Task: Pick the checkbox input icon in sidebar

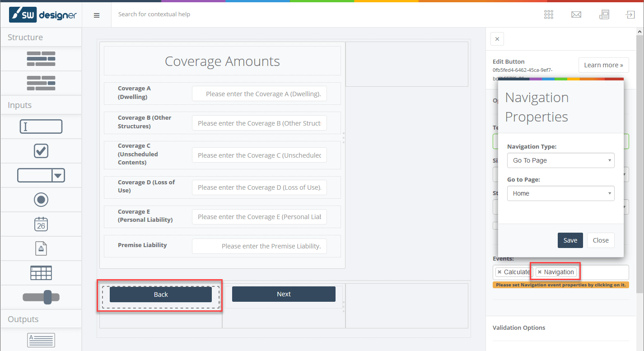Action: pyautogui.click(x=41, y=151)
